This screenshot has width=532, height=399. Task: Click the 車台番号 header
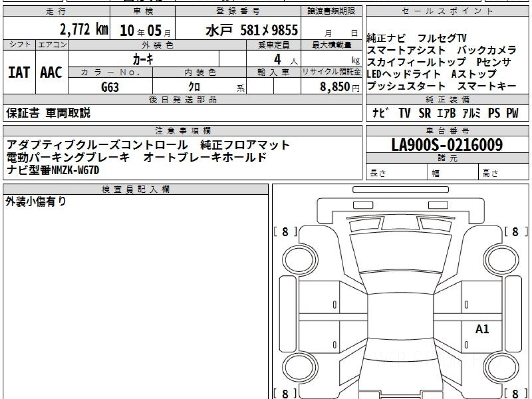(448, 130)
